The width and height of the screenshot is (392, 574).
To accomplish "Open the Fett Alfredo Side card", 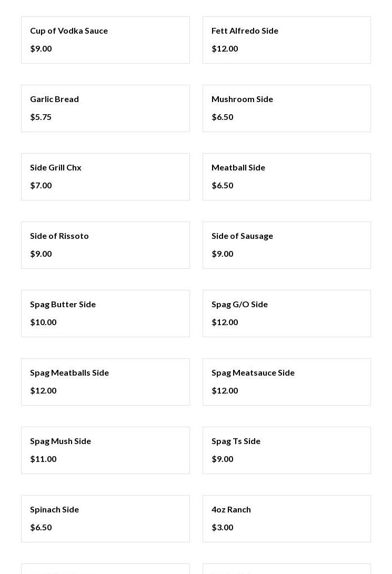I will tap(286, 40).
